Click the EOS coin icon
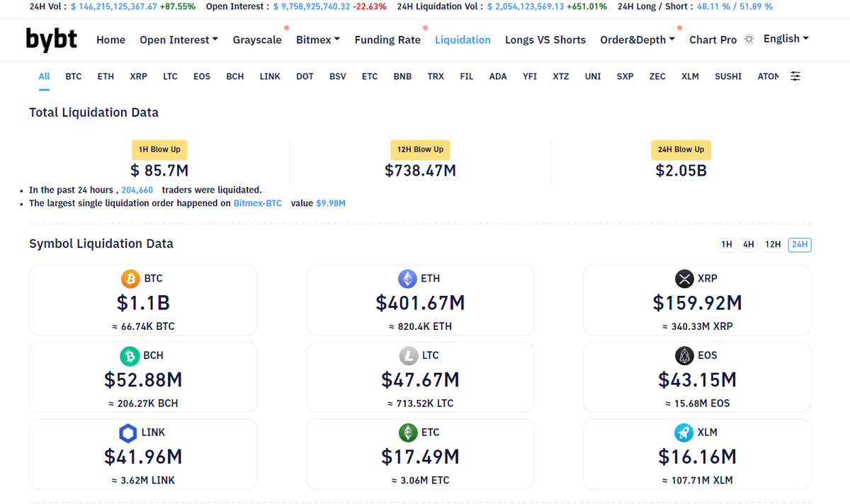The width and height of the screenshot is (850, 504). pyautogui.click(x=684, y=355)
